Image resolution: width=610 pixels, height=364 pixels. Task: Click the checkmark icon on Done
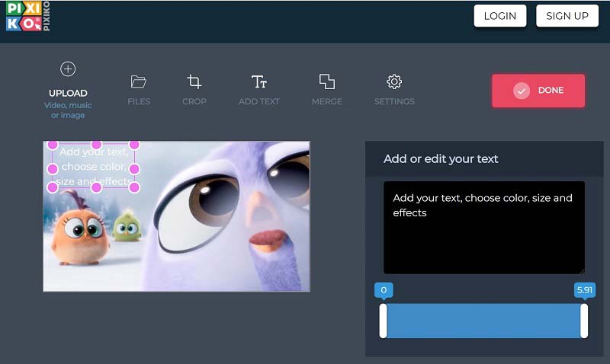(522, 91)
